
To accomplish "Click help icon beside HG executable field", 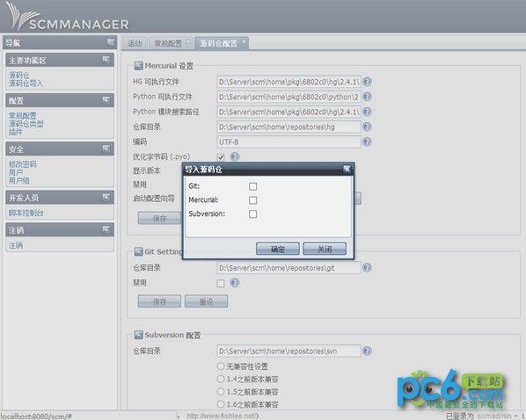I will click(368, 82).
